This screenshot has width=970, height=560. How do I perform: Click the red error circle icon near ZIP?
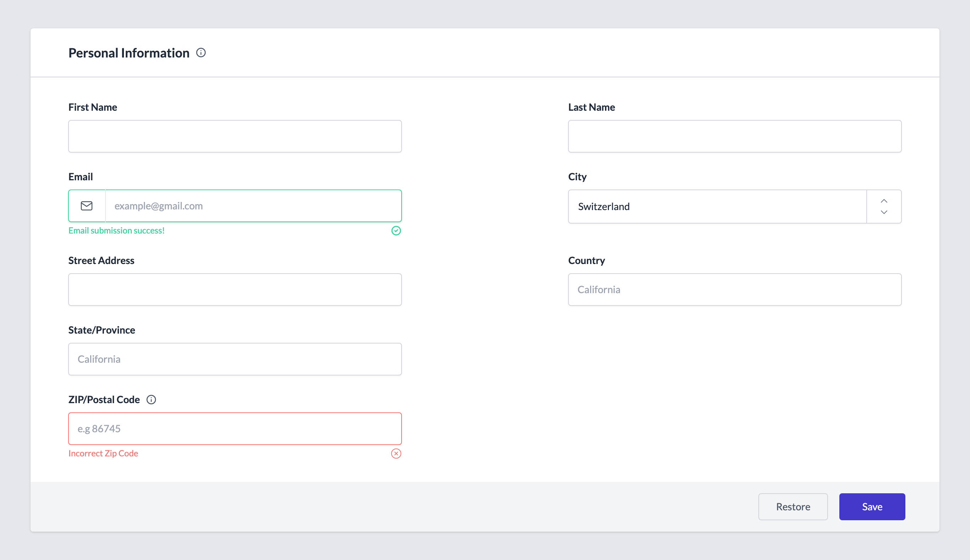click(395, 453)
